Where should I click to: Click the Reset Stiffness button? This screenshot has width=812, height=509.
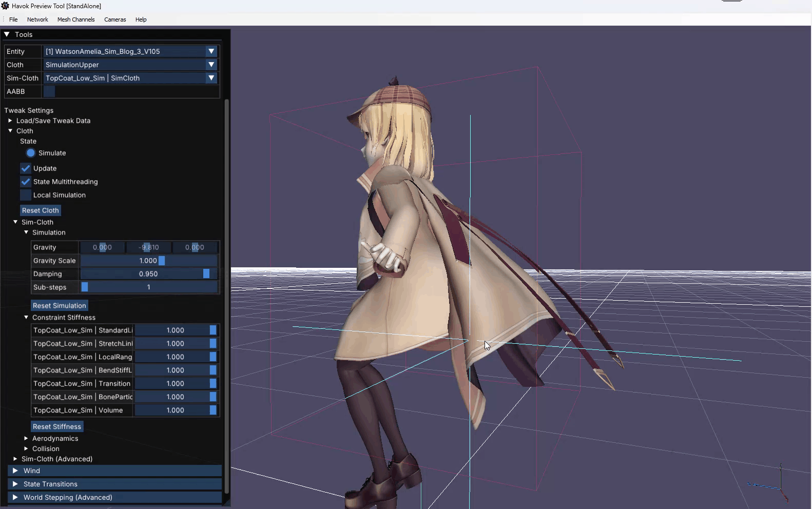coord(57,426)
